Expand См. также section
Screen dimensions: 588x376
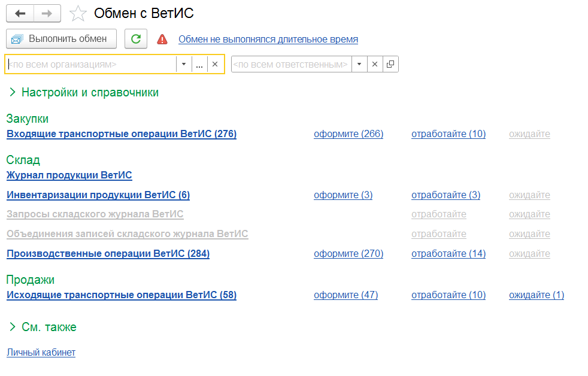(43, 327)
